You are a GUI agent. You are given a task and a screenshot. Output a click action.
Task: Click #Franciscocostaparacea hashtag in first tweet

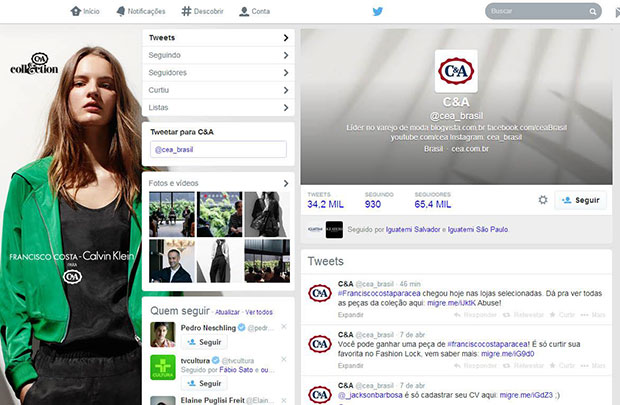pos(379,293)
